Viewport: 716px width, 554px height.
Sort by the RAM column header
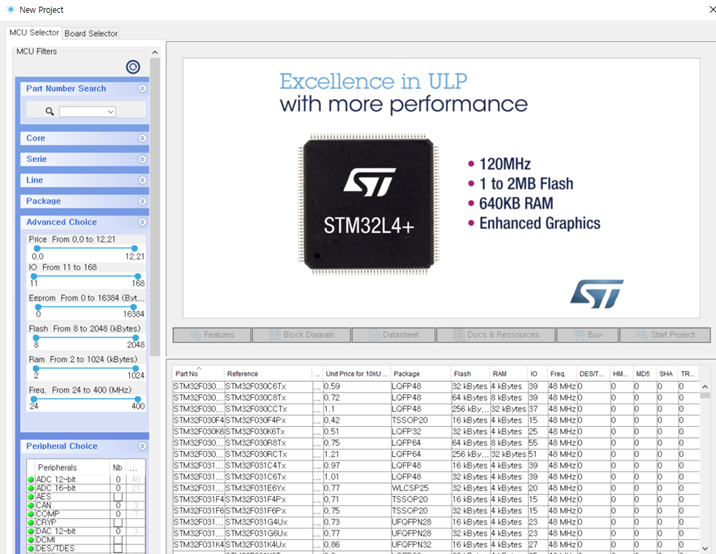pyautogui.click(x=508, y=374)
